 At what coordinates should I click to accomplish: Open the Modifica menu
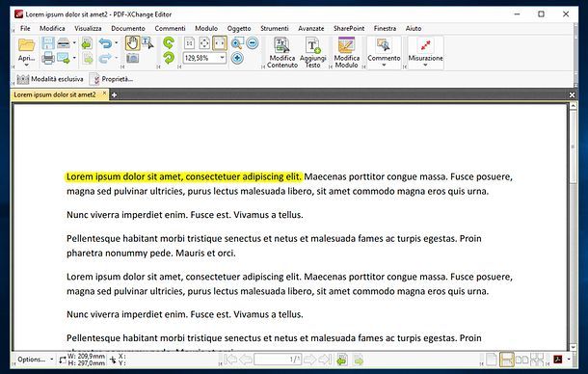pos(52,28)
